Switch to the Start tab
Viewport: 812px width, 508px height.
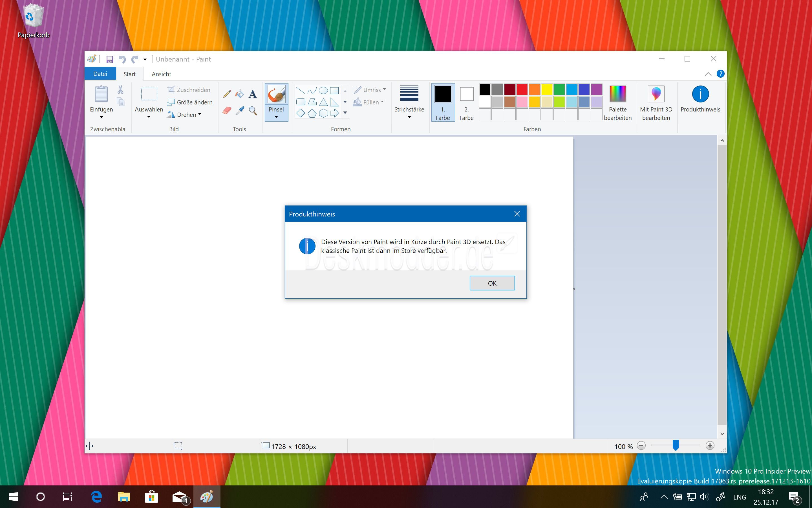tap(129, 74)
